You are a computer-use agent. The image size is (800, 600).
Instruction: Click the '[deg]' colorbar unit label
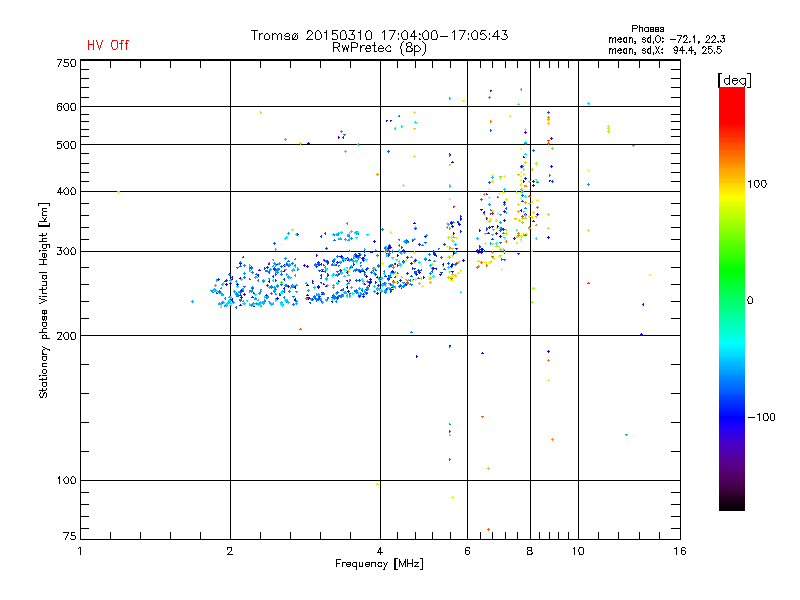pos(734,80)
